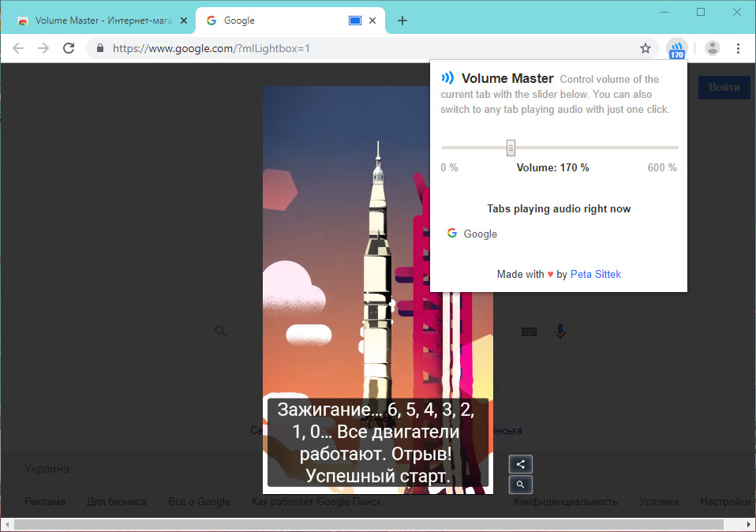The height and width of the screenshot is (532, 756).
Task: Close the Chrome window
Action: (737, 12)
